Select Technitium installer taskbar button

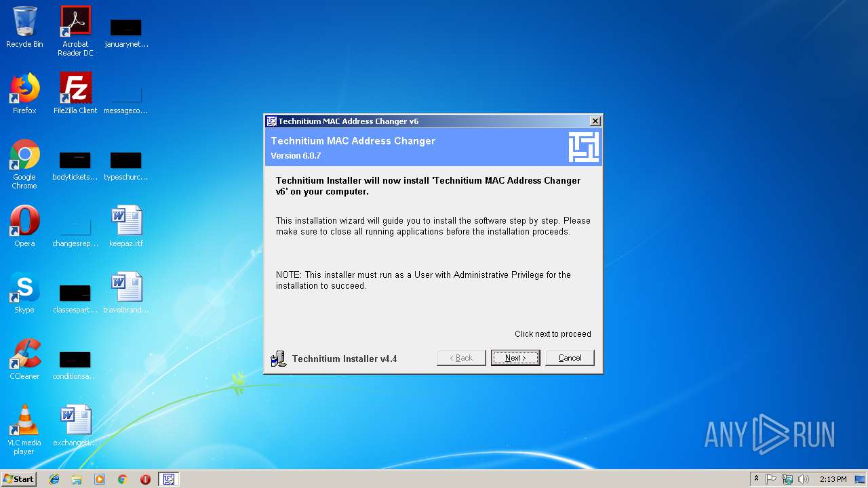point(169,479)
